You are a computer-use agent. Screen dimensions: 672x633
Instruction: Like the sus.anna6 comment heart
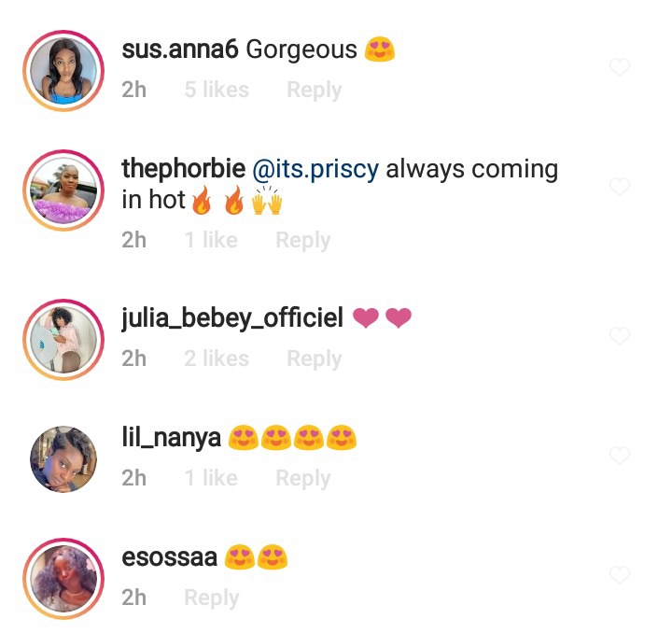coord(620,67)
